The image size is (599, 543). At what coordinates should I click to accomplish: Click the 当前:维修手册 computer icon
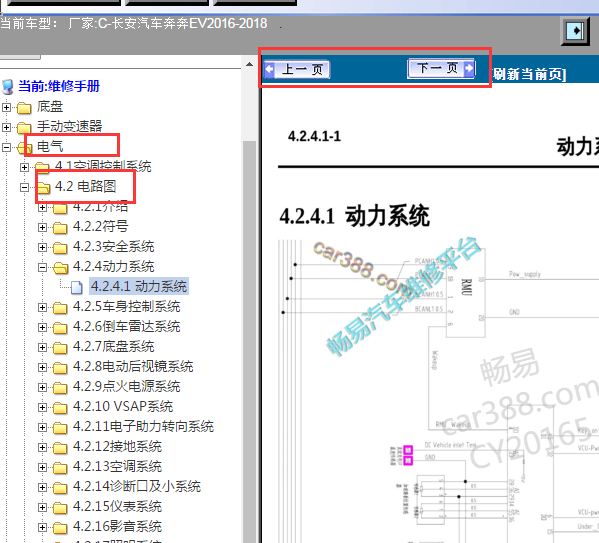click(8, 87)
